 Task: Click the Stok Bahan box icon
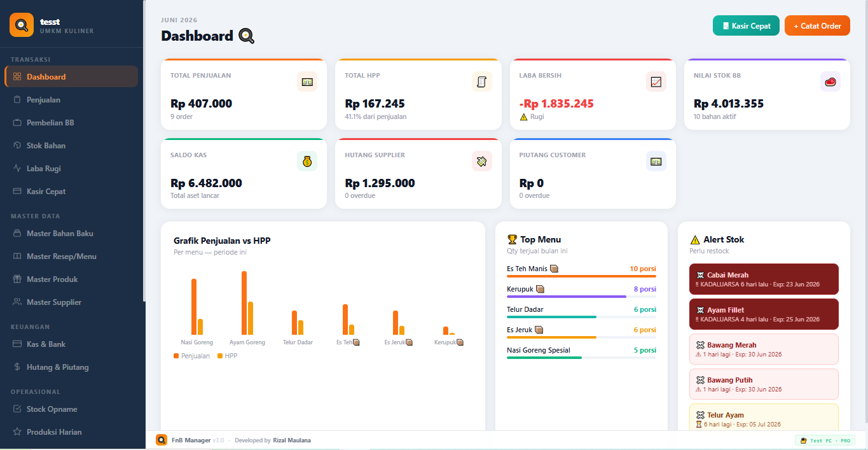coord(17,146)
